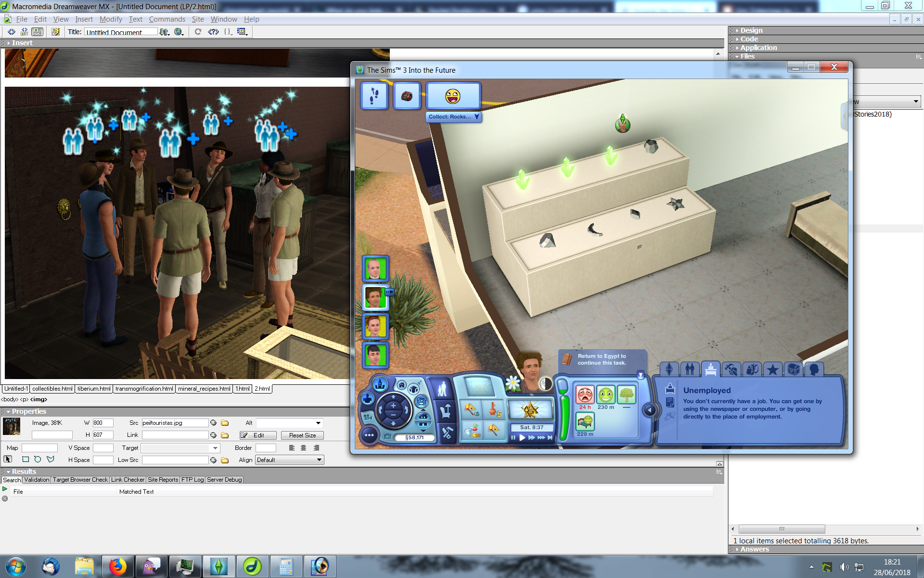The width and height of the screenshot is (924, 578).
Task: Enter Sims Build mode tools icon
Action: click(447, 433)
